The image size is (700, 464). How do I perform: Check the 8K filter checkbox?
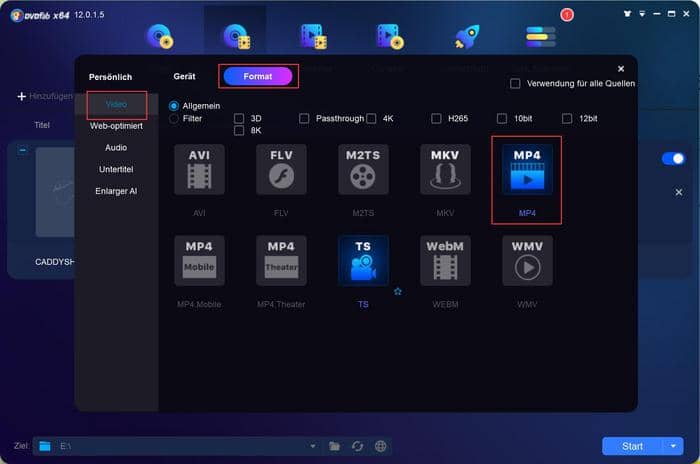tap(239, 130)
